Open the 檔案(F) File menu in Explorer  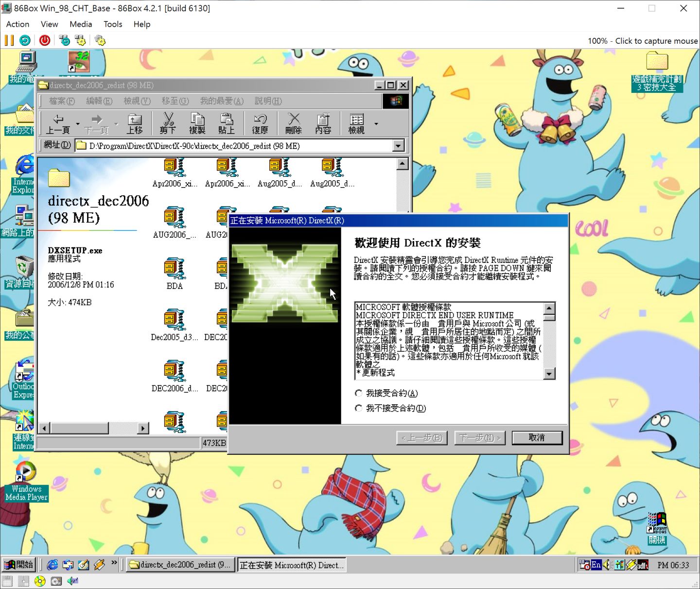[x=62, y=101]
